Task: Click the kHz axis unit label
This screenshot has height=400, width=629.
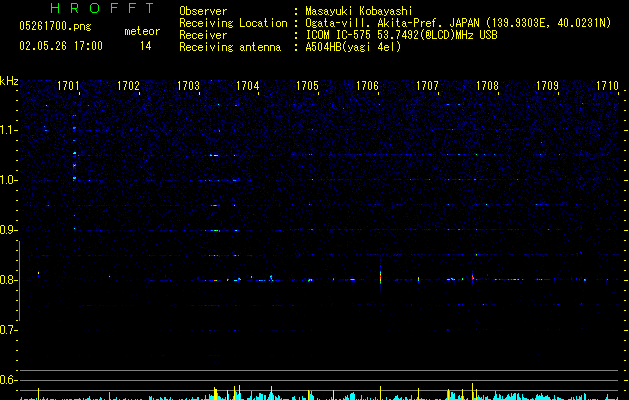Action: click(x=9, y=81)
